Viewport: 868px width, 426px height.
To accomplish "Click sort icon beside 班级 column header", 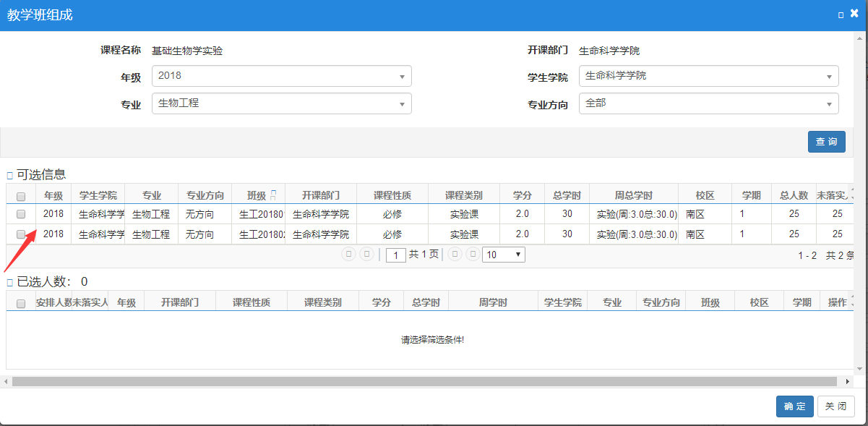I will pos(273,195).
